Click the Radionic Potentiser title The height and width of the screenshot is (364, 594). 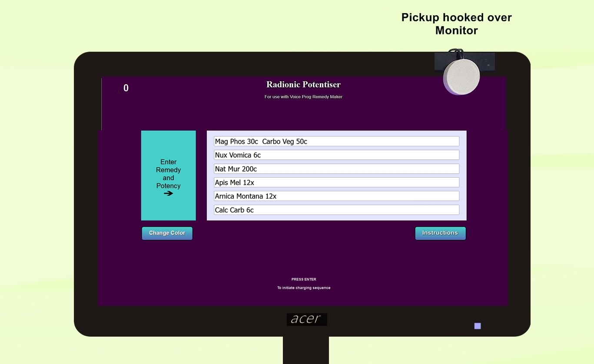click(303, 85)
